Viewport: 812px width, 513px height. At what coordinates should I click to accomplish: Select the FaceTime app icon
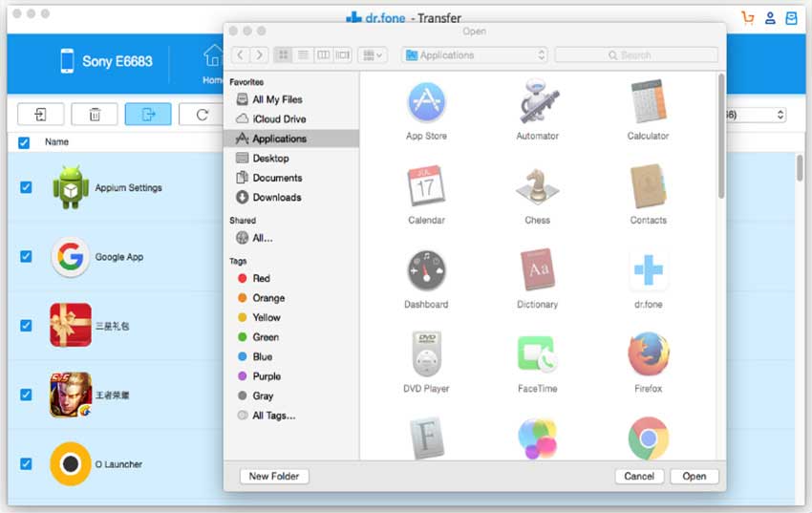coord(537,354)
